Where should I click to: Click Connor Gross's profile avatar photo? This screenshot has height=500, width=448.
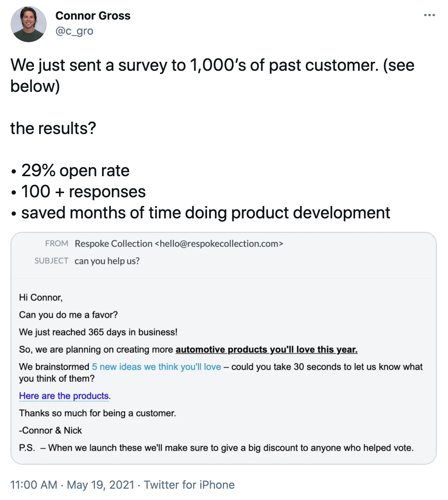(x=29, y=24)
